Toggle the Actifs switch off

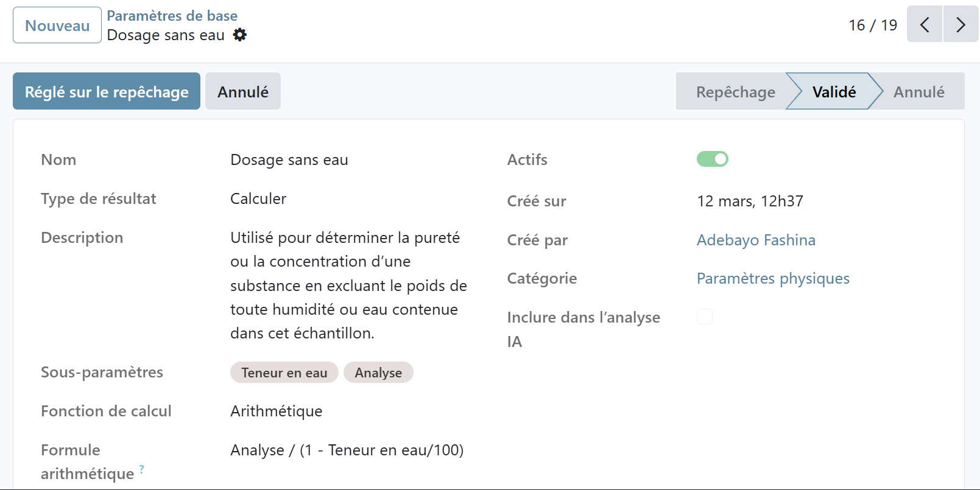712,159
